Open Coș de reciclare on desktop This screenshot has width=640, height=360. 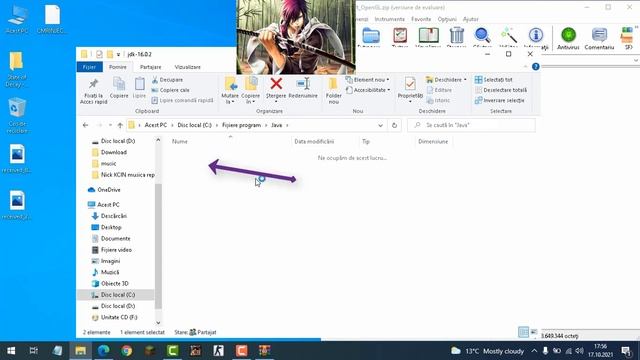[x=17, y=116]
